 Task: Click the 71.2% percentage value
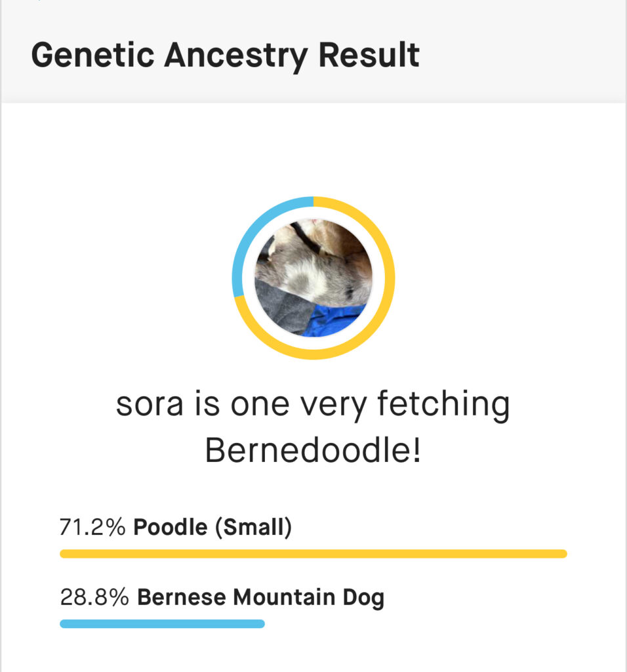point(92,527)
